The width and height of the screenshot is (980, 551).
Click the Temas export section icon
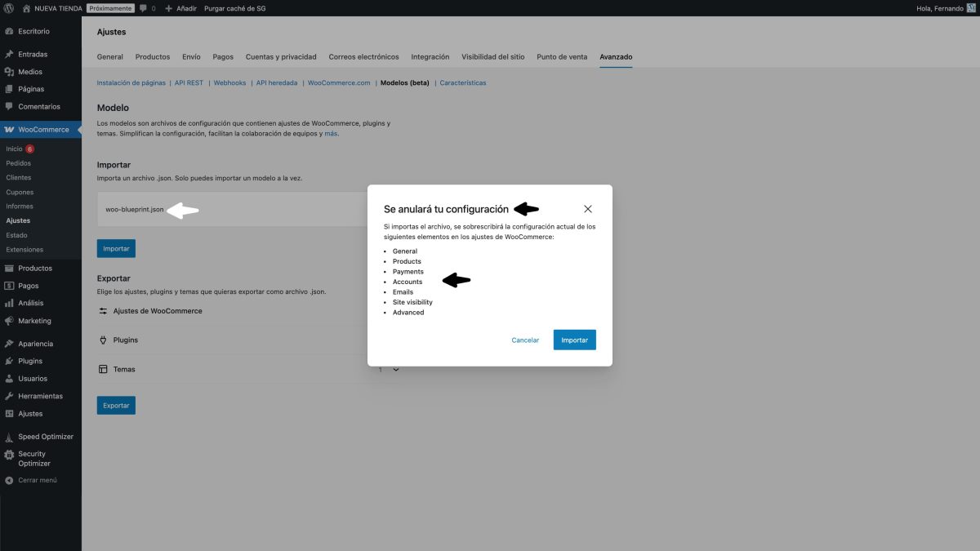[x=102, y=369]
